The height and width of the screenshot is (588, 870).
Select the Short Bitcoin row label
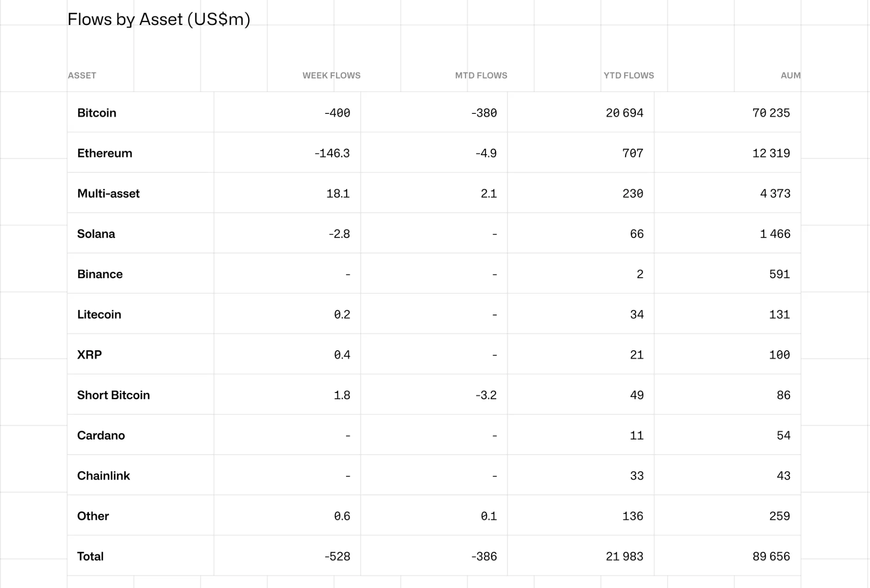tap(113, 395)
